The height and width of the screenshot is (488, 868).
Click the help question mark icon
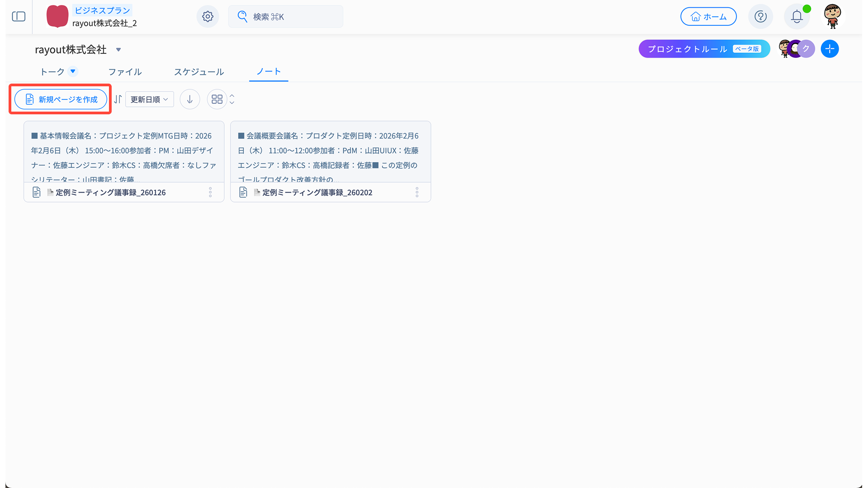[x=760, y=17]
